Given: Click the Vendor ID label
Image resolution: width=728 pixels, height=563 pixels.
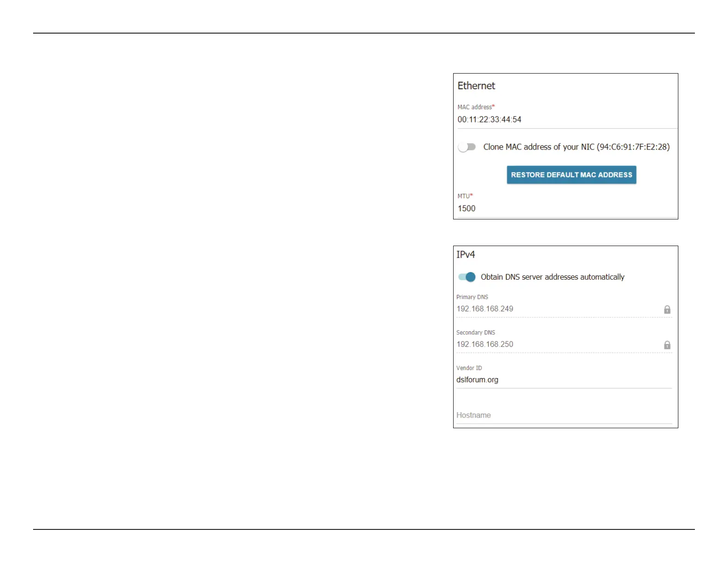Looking at the screenshot, I should pos(469,368).
